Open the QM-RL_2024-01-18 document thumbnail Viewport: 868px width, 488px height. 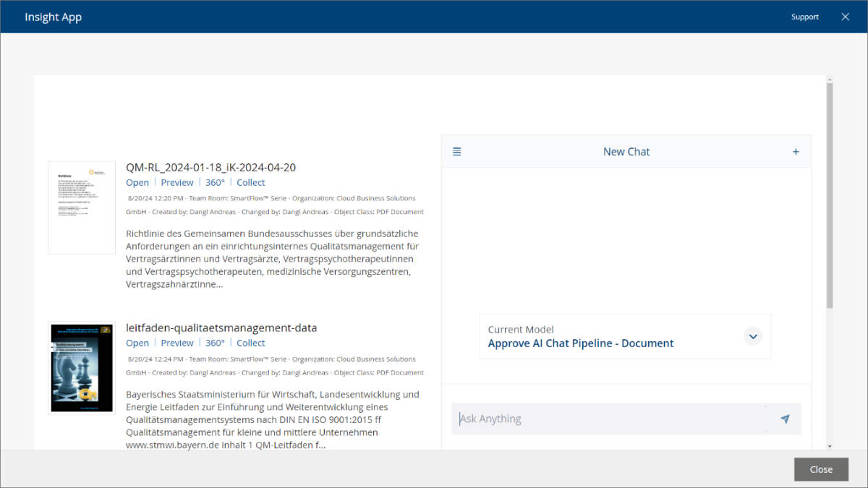tap(82, 207)
